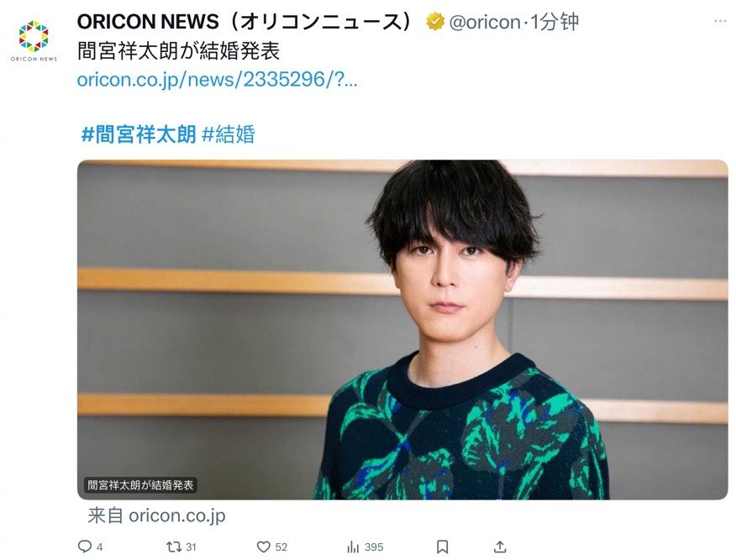The width and height of the screenshot is (736, 560).
Task: Click the 来自 oricon.co.jp source label
Action: (156, 516)
